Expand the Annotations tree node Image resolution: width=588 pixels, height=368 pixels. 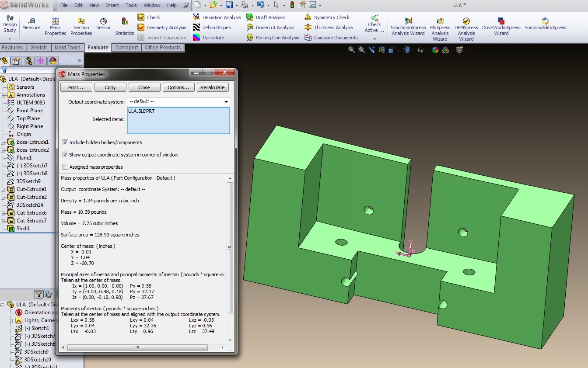(x=3, y=95)
